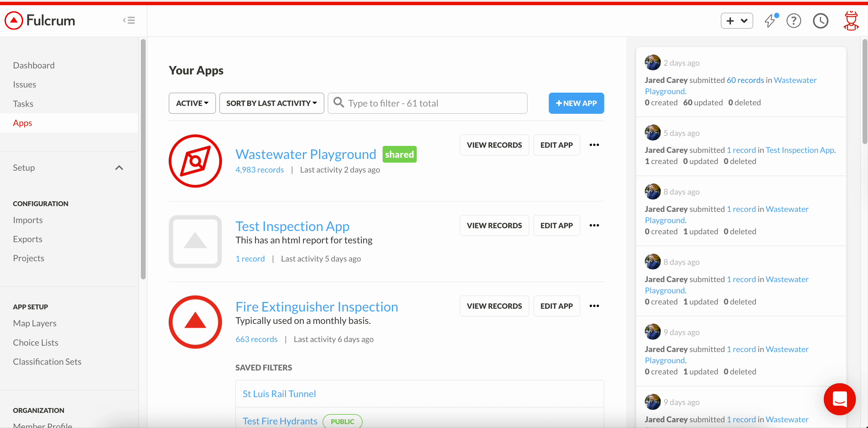Go to Dashboard in the sidebar
Image resolution: width=868 pixels, height=428 pixels.
(x=34, y=65)
